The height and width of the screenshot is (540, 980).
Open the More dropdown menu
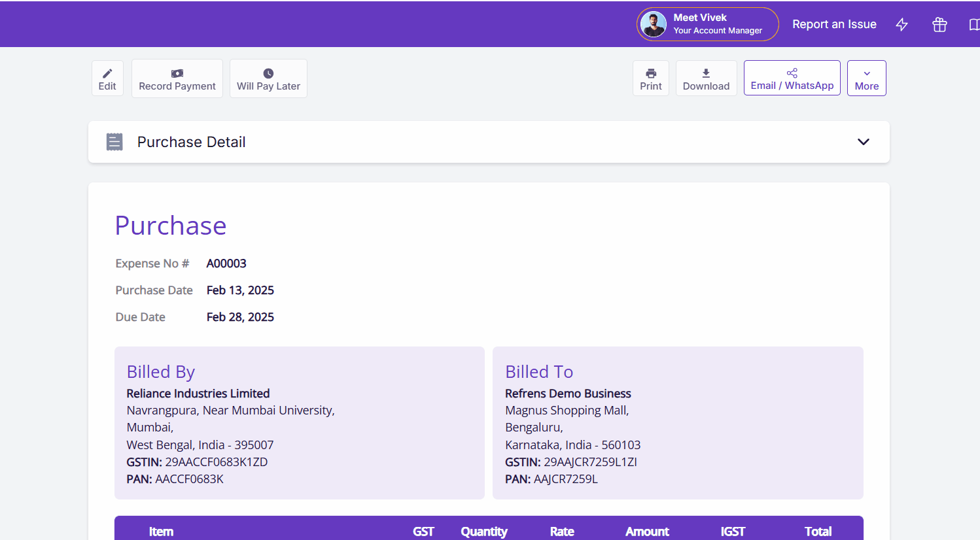[867, 78]
